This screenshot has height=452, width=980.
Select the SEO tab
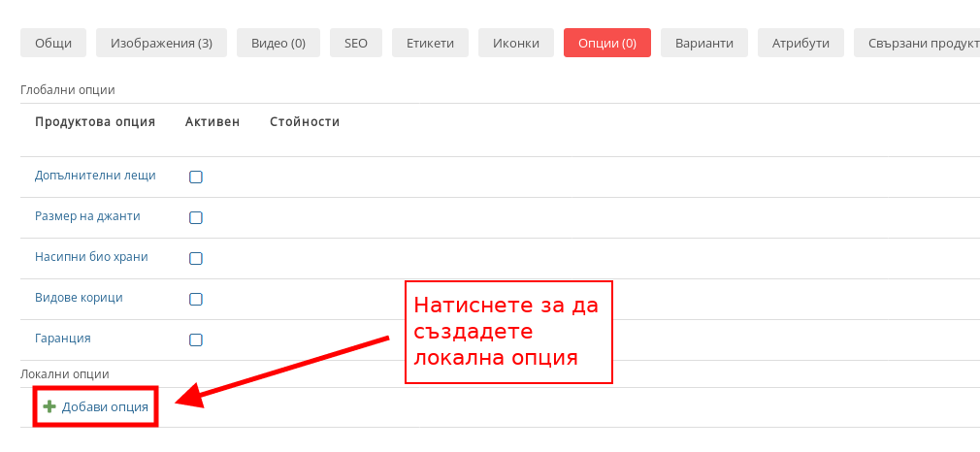point(356,43)
